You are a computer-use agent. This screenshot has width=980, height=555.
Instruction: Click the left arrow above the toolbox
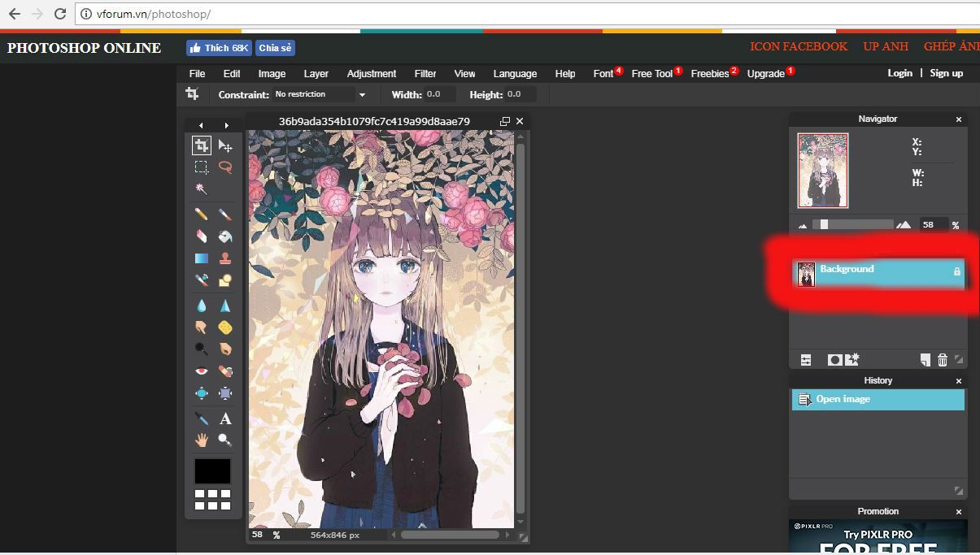point(201,125)
